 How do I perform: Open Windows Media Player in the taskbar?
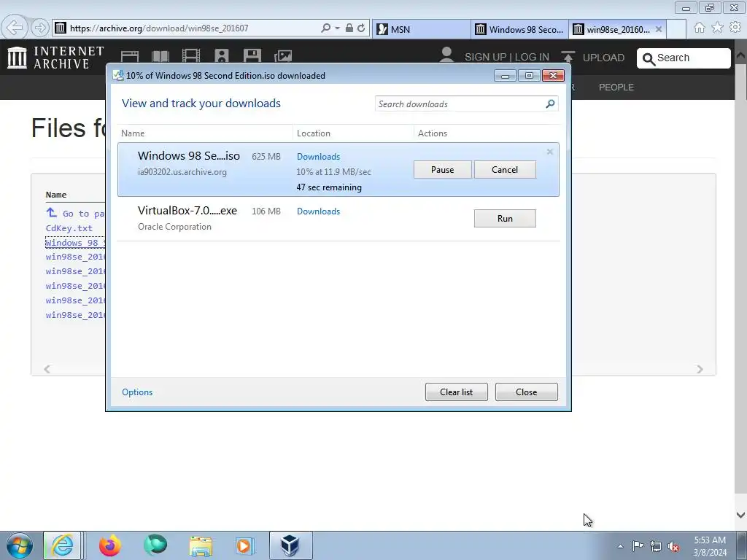[245, 545]
